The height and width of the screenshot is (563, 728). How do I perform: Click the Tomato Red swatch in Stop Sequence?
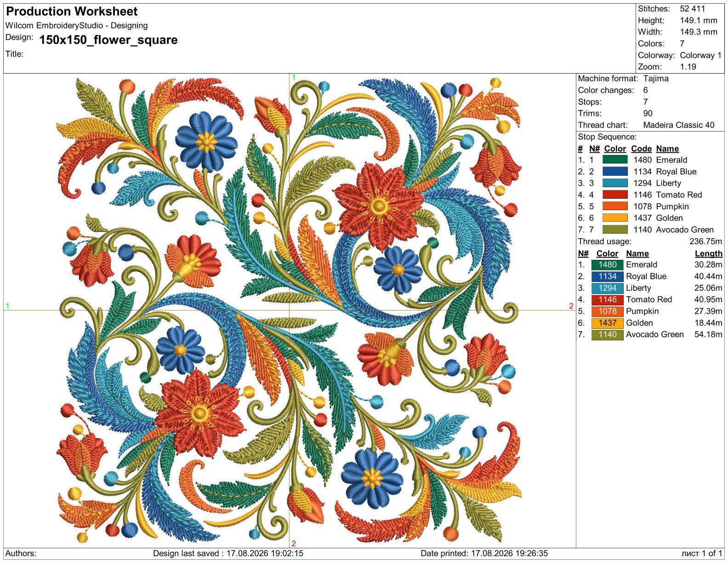(x=615, y=195)
